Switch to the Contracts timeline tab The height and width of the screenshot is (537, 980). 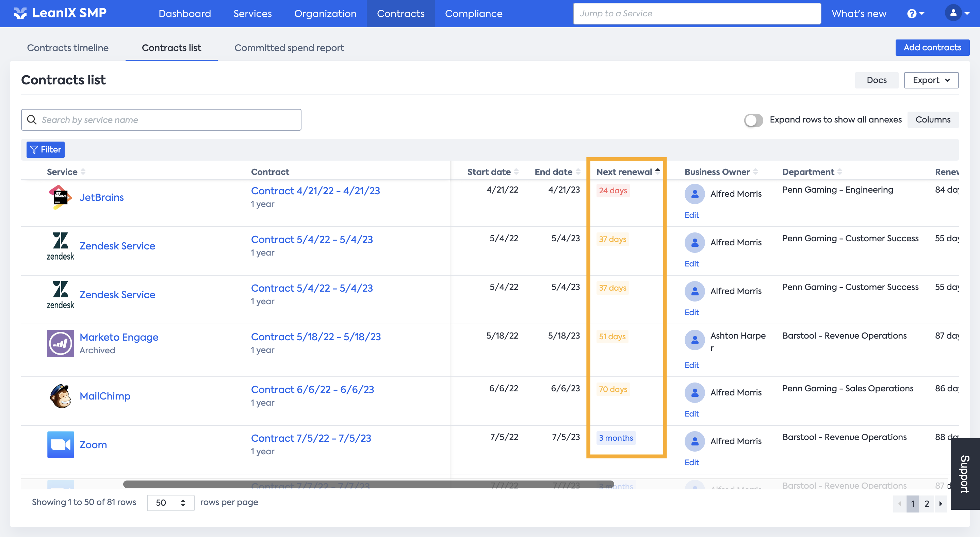68,48
